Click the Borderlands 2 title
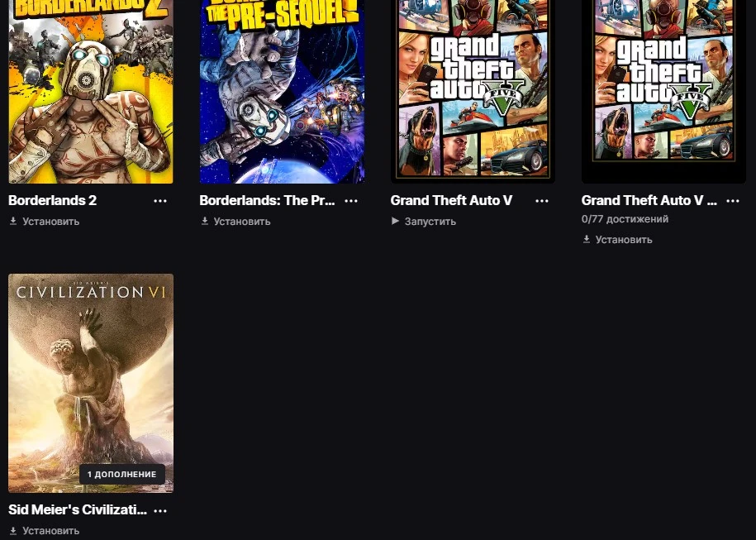 [53, 200]
